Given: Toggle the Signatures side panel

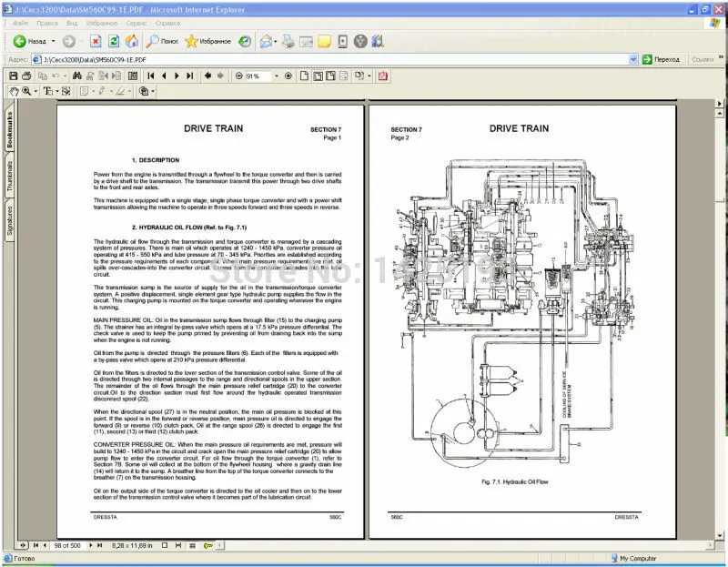Looking at the screenshot, I should tap(9, 220).
